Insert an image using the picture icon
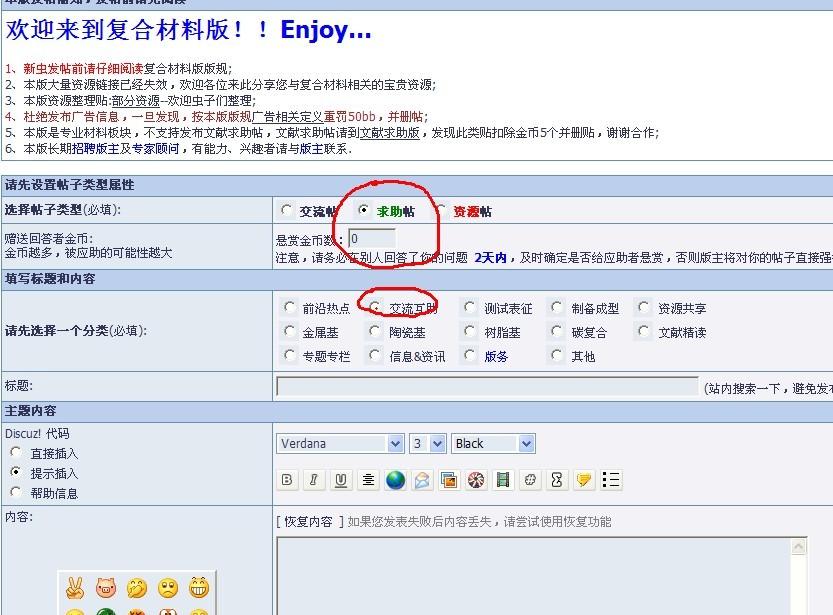This screenshot has width=833, height=615. click(x=449, y=480)
